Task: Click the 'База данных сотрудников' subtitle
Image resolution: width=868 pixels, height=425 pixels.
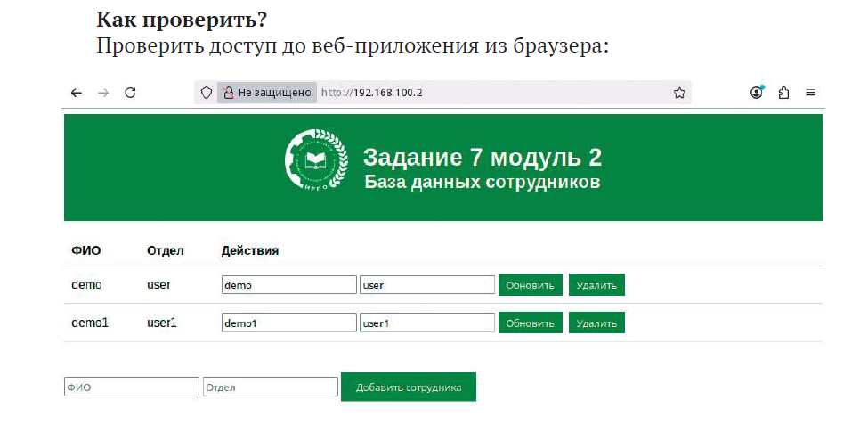Action: coord(483,183)
